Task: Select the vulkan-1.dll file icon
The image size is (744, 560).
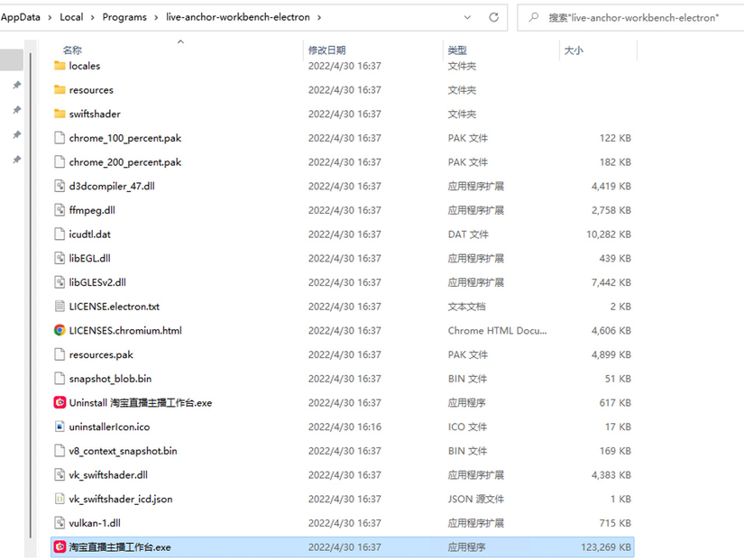Action: [x=60, y=523]
